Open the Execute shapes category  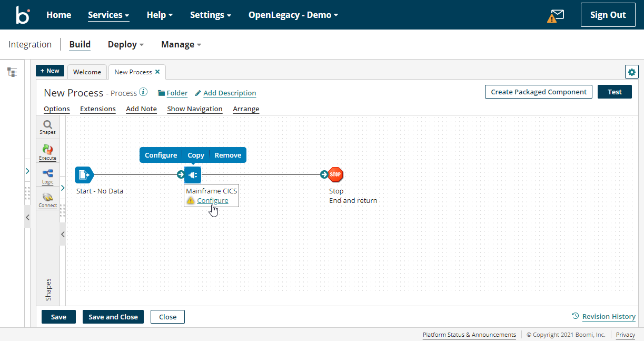click(x=47, y=152)
